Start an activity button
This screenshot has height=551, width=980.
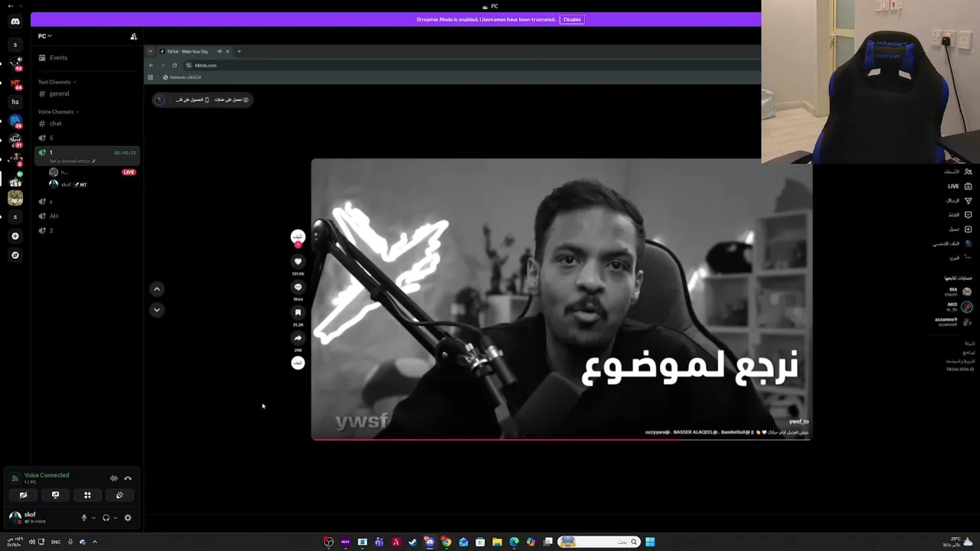point(87,495)
